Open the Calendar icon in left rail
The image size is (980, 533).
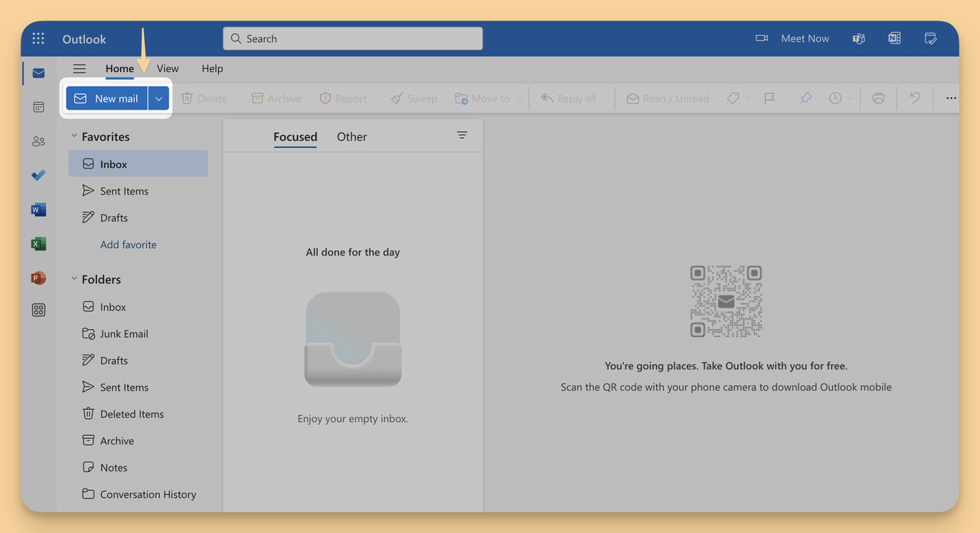click(38, 107)
